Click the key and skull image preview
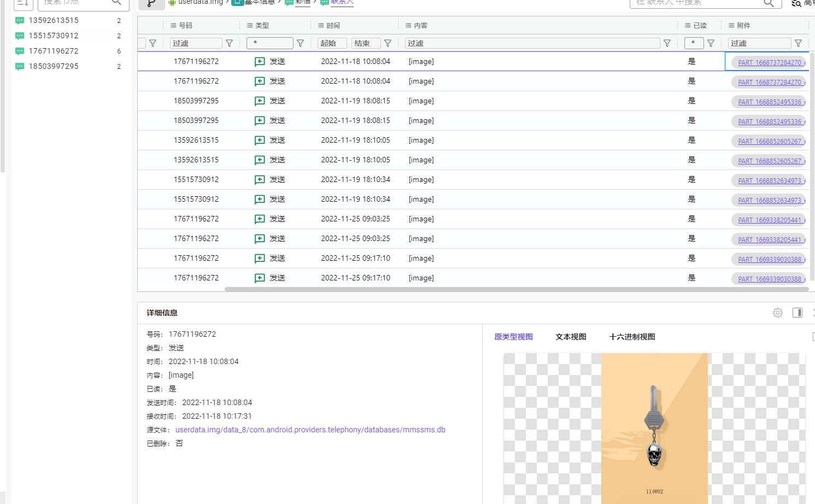The height and width of the screenshot is (504, 815). pos(654,429)
